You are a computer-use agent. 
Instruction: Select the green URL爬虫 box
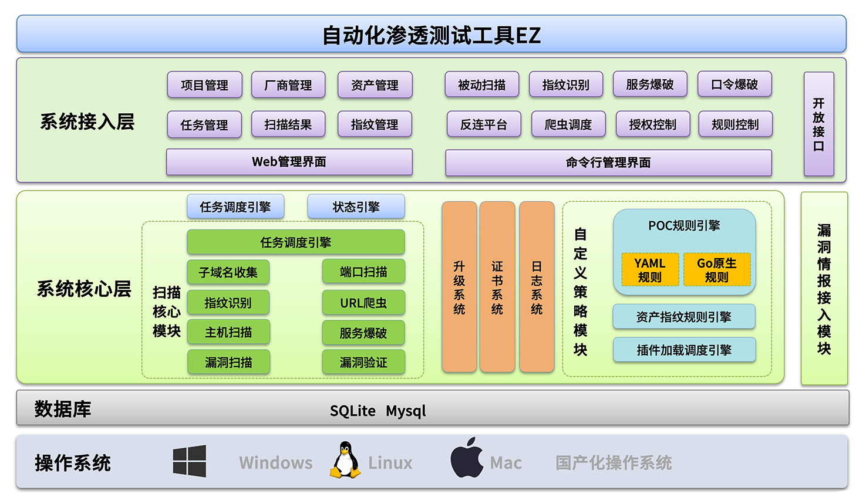363,303
